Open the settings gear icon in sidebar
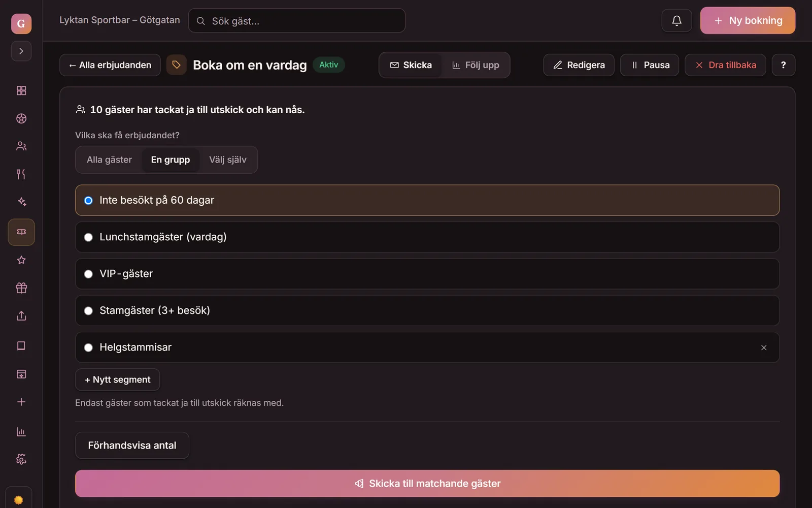The height and width of the screenshot is (508, 812). [x=21, y=459]
